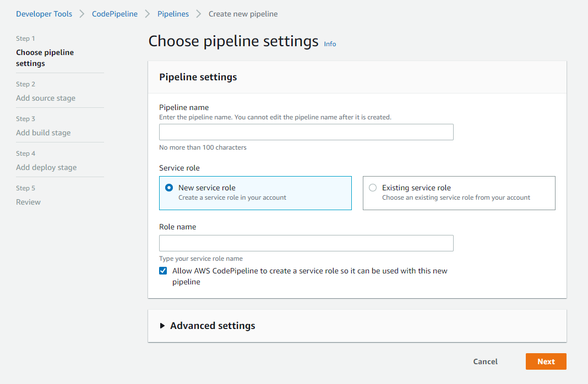The height and width of the screenshot is (384, 588).
Task: Select the Choose pipeline settings step
Action: pos(45,58)
